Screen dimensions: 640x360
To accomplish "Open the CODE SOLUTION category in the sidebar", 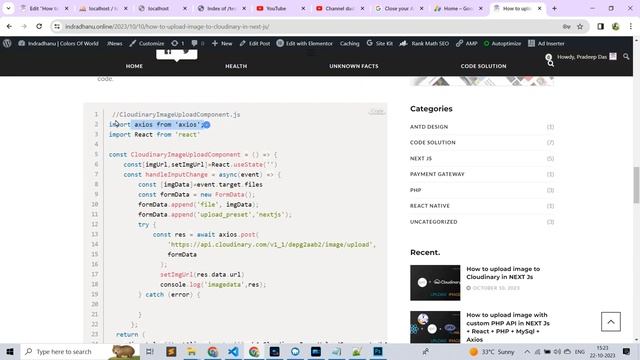I will [433, 142].
